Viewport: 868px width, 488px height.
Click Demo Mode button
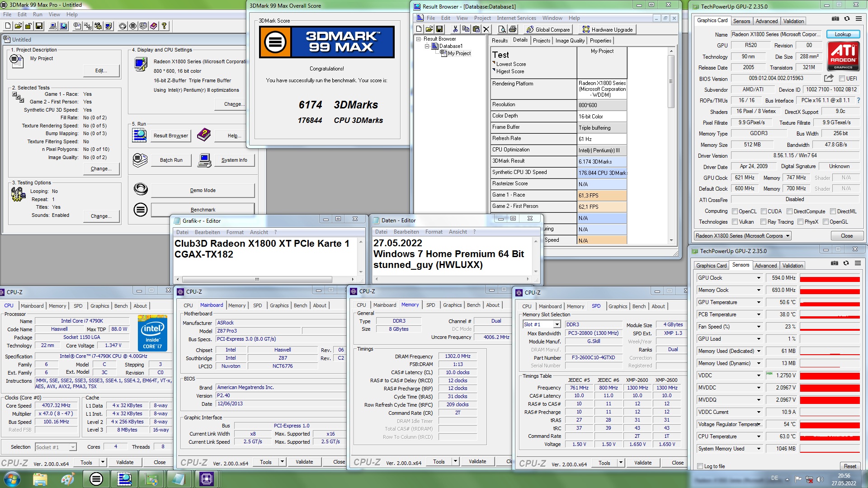click(203, 190)
